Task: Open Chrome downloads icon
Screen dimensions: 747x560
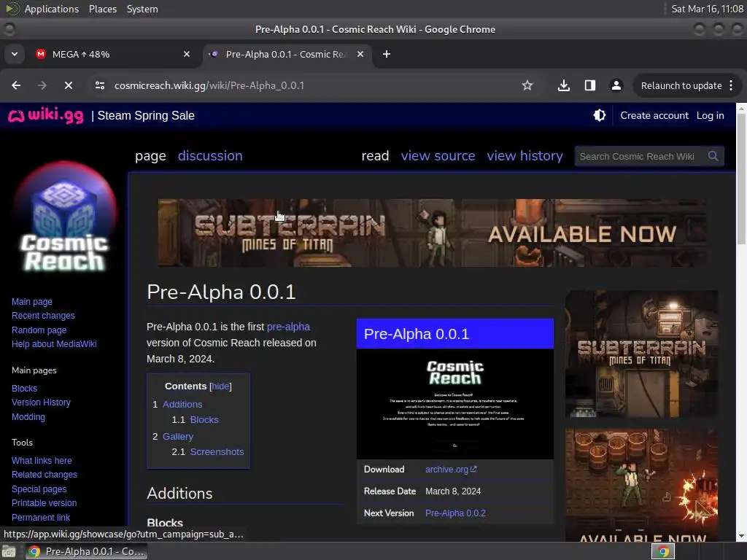Action: tap(564, 85)
